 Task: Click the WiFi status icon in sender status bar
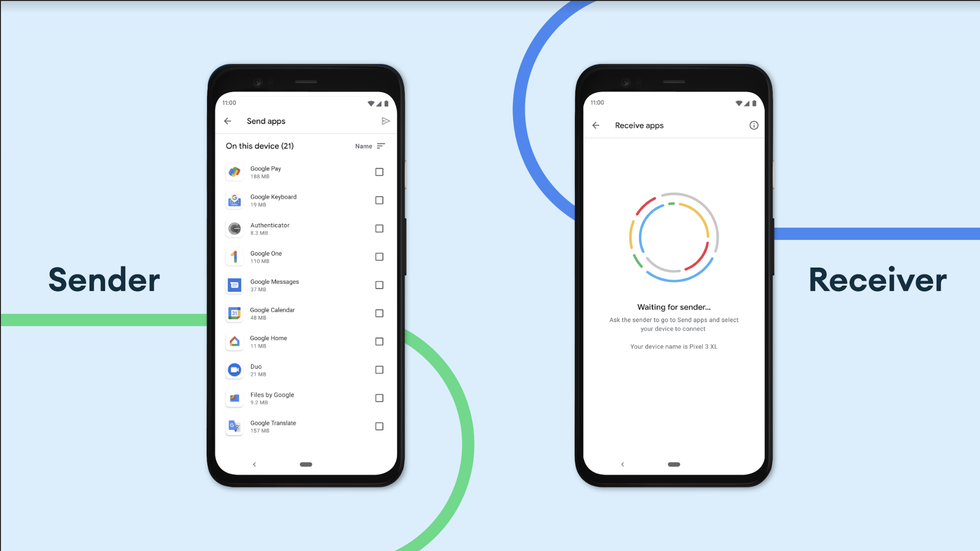(x=370, y=102)
